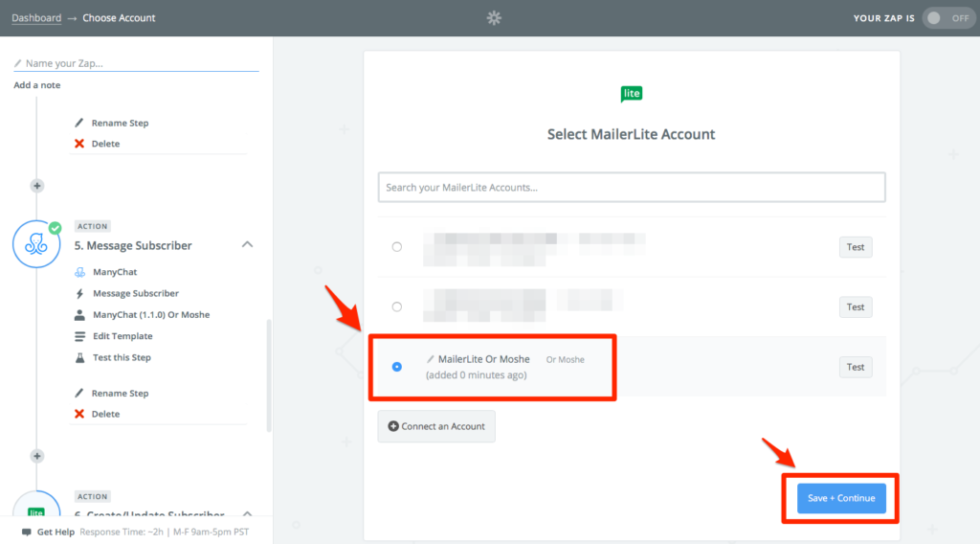Open the Dashboard breadcrumb link
Image resolution: width=980 pixels, height=544 pixels.
(x=36, y=18)
